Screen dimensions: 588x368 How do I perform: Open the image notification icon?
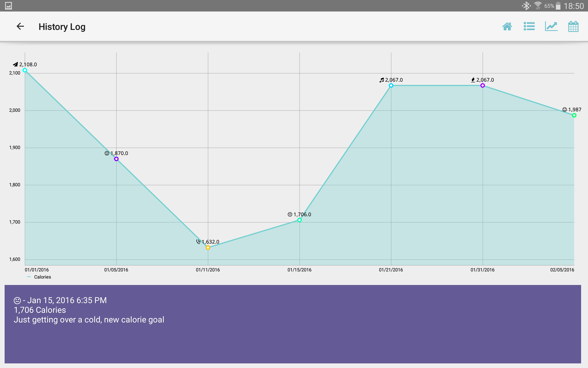[x=8, y=6]
